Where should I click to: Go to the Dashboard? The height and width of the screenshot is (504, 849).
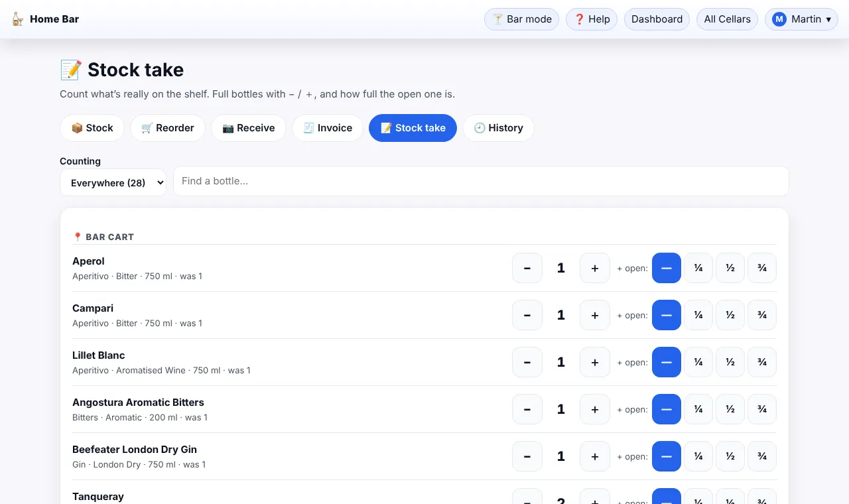pos(657,19)
